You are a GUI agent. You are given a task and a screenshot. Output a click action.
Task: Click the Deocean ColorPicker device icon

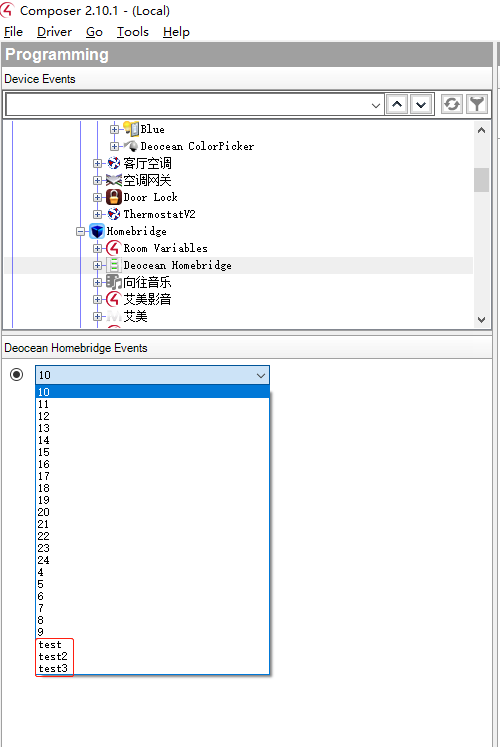pyautogui.click(x=131, y=146)
